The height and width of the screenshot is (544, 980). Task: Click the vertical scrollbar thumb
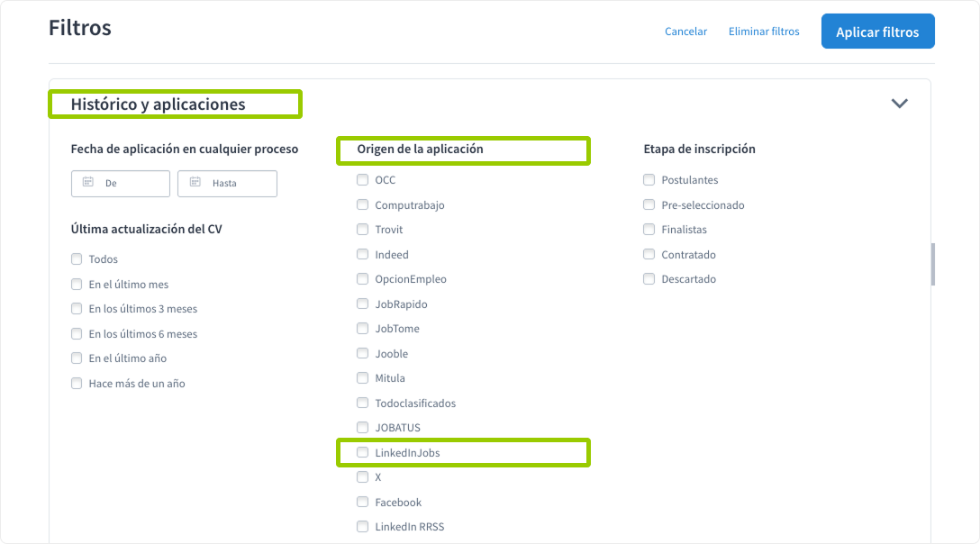click(x=932, y=264)
